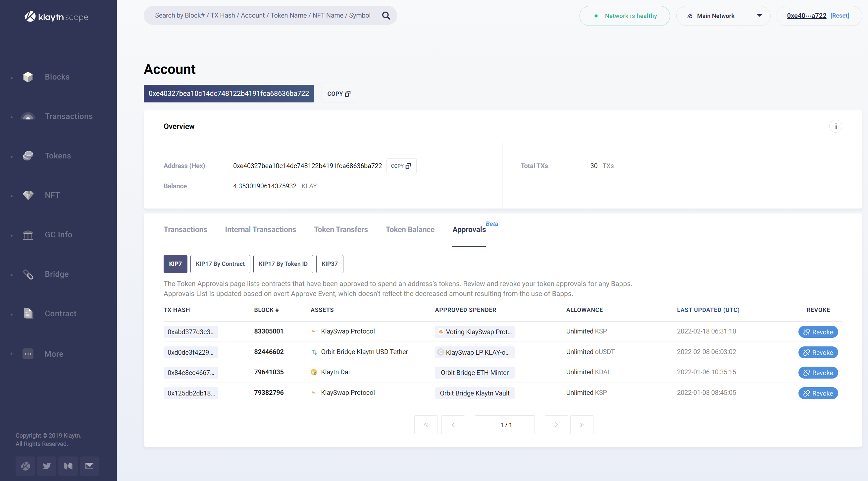868x481 pixels.
Task: Open the Twitter footer icon
Action: (x=46, y=466)
